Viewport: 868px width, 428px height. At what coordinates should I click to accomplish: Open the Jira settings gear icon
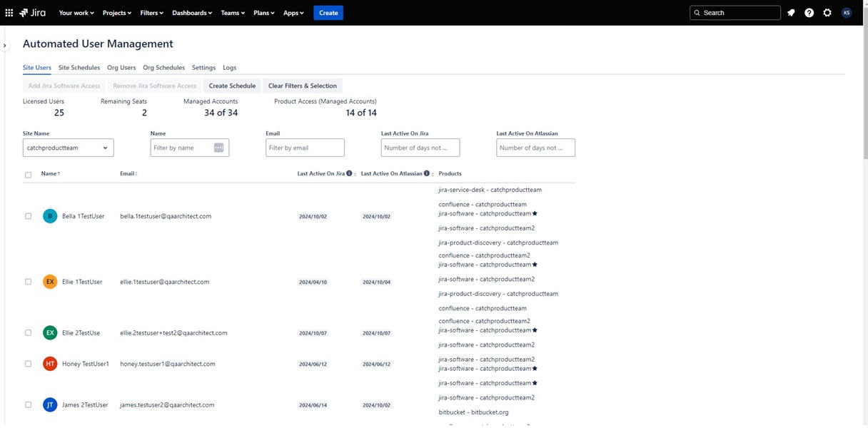click(827, 12)
